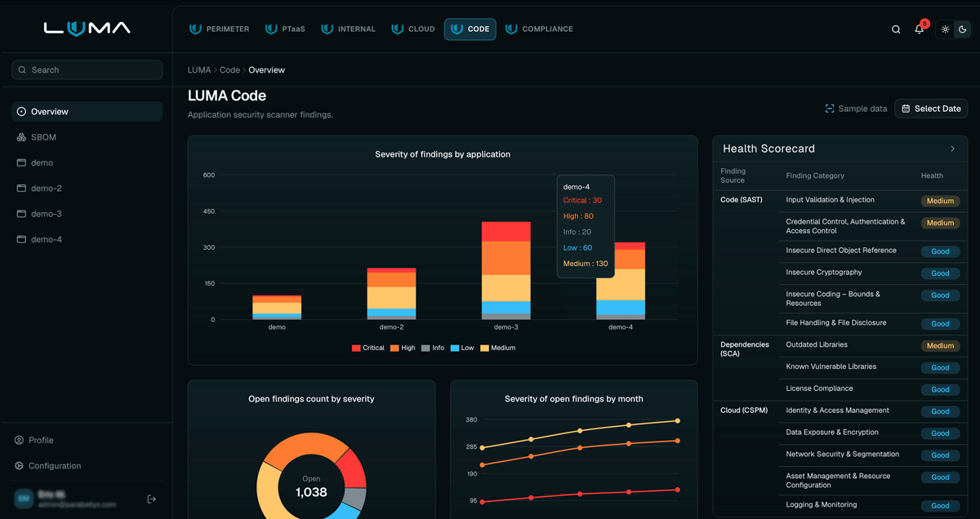
Task: Toggle Sample data
Action: 856,109
